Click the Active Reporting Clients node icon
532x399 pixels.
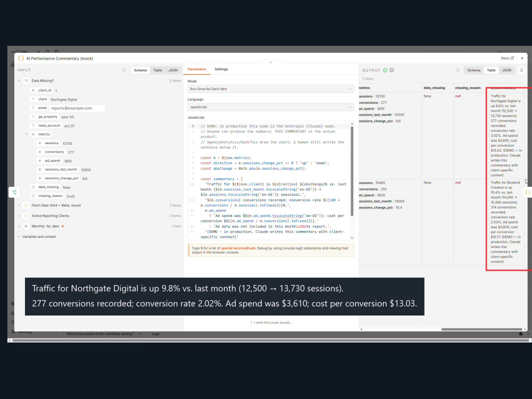(26, 216)
